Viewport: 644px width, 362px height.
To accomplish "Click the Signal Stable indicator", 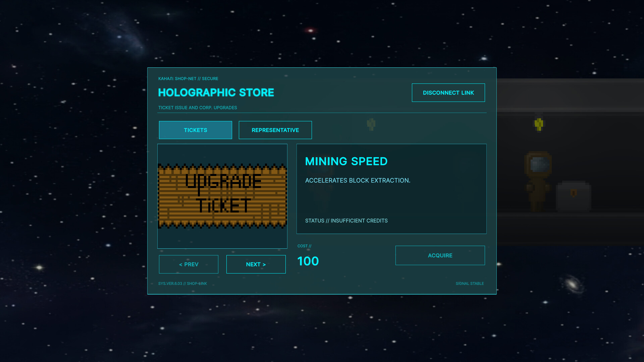I will 470,284.
